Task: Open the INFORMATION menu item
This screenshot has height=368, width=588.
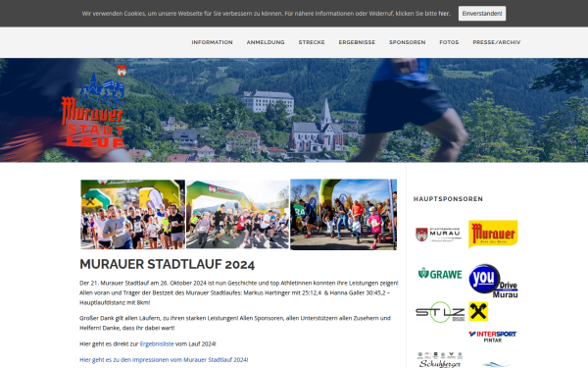Action: [213, 42]
